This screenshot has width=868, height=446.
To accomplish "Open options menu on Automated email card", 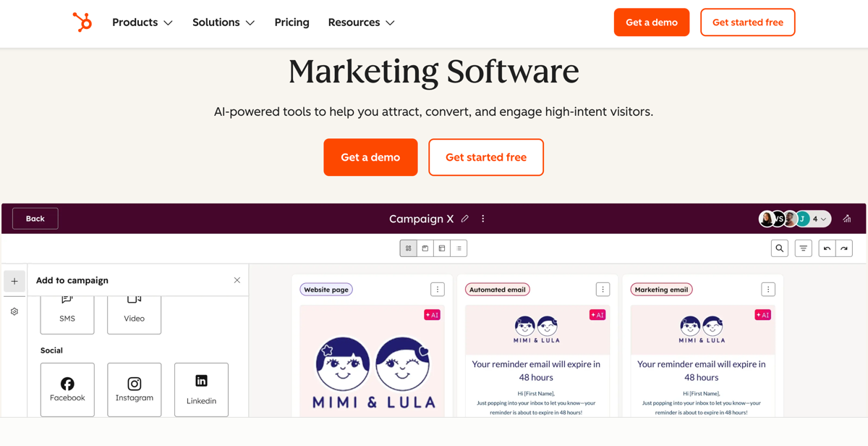I will click(x=603, y=289).
